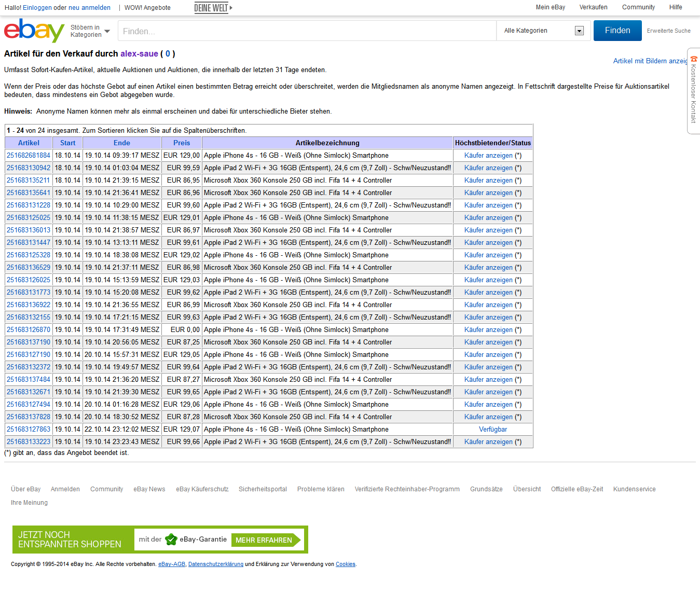
Task: Sort table by Preis column header
Action: click(x=182, y=143)
